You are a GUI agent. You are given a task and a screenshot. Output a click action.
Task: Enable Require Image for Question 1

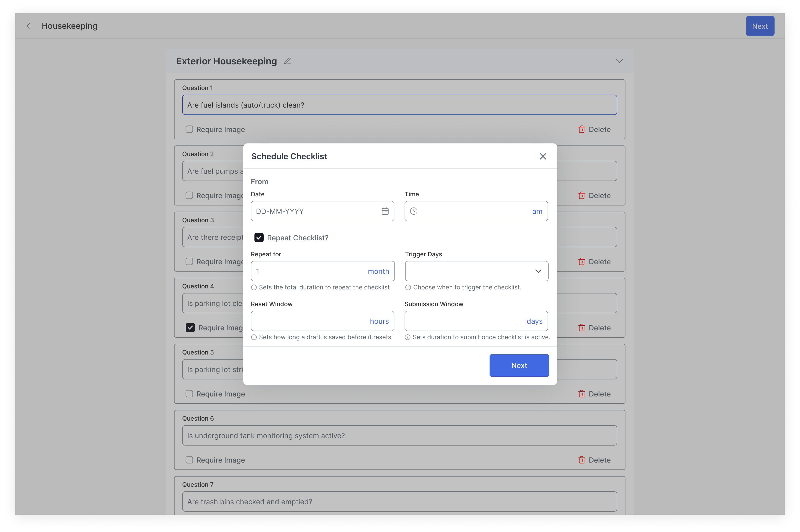coord(189,130)
